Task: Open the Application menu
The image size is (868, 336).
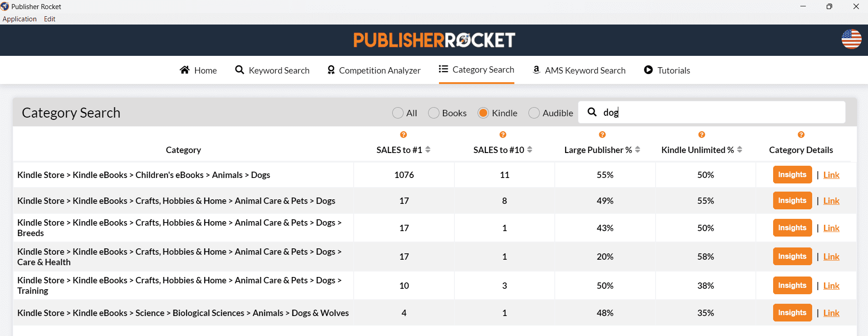Action: pyautogui.click(x=20, y=19)
